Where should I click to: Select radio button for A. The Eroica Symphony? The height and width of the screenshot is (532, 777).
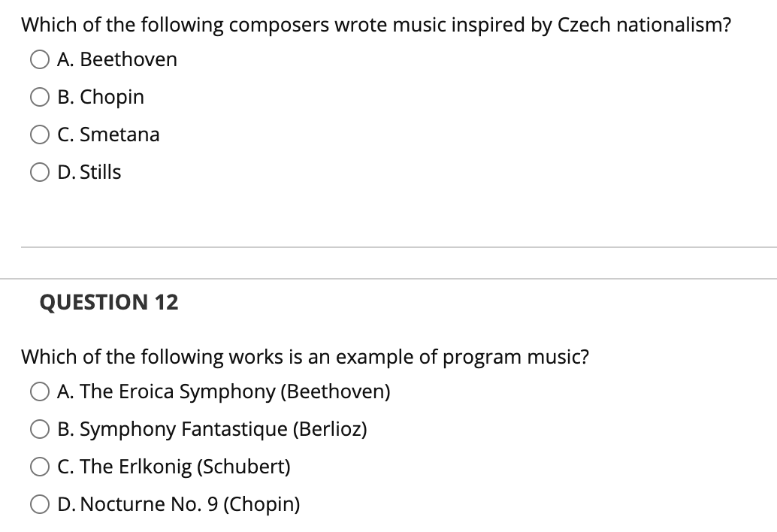[x=39, y=391]
